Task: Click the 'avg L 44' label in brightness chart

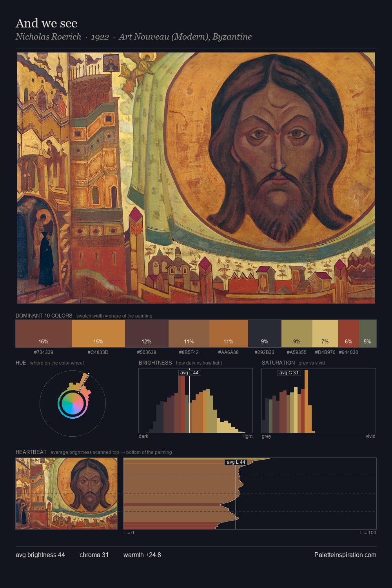Action: pos(189,373)
